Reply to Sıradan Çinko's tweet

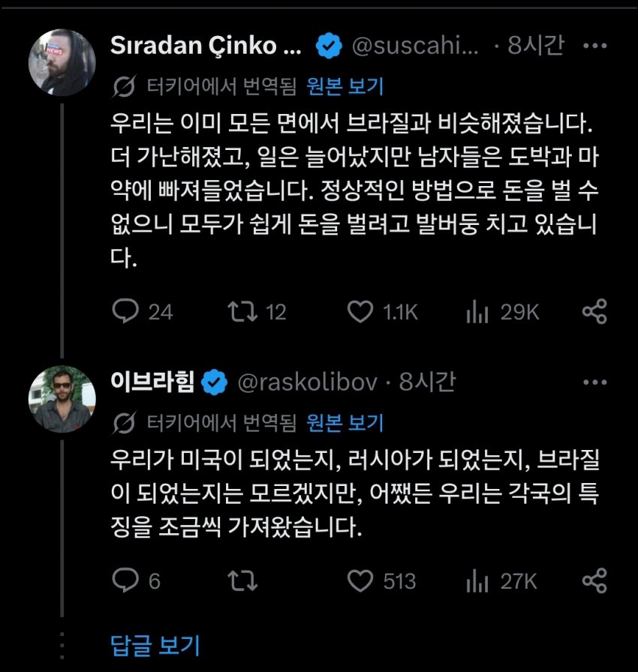click(x=122, y=312)
